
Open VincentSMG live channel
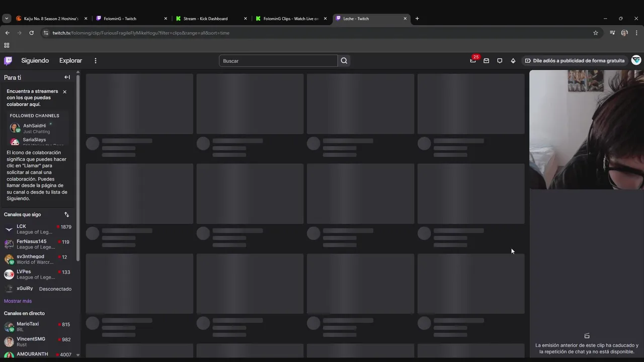click(38, 341)
